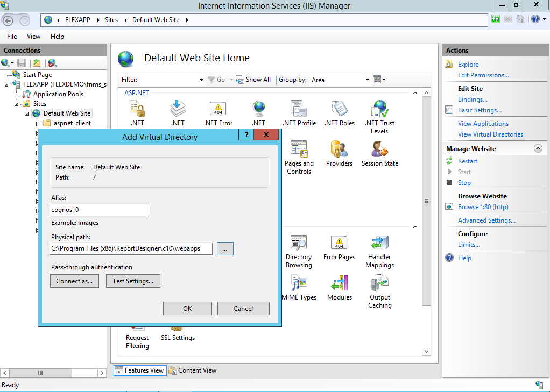This screenshot has height=392, width=550.
Task: Click the Alias input field
Action: click(x=100, y=210)
